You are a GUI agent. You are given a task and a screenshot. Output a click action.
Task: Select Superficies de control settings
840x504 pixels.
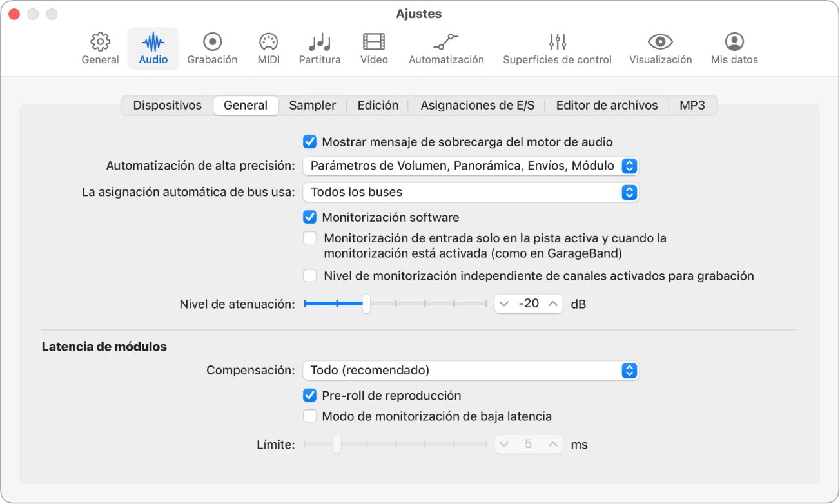point(557,48)
